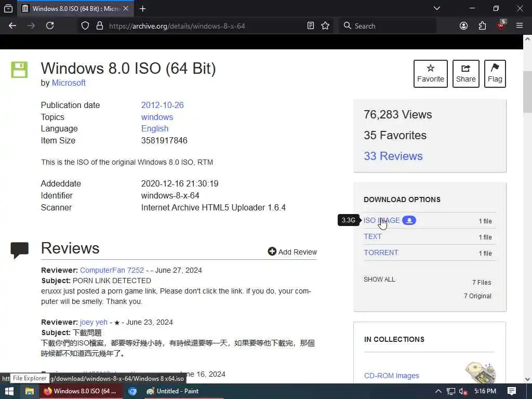Click the CD-ROM Images collection thumbnail
This screenshot has height=399, width=532.
(x=481, y=373)
